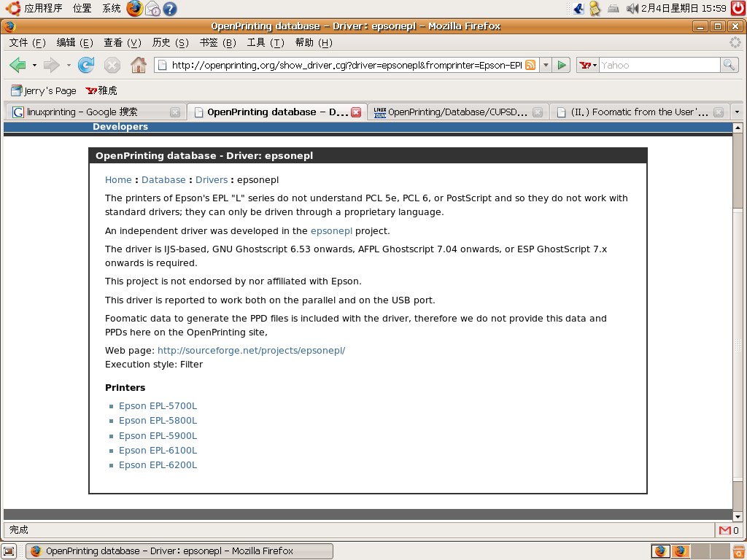
Task: Click the Yahoo search input field
Action: [x=659, y=65]
